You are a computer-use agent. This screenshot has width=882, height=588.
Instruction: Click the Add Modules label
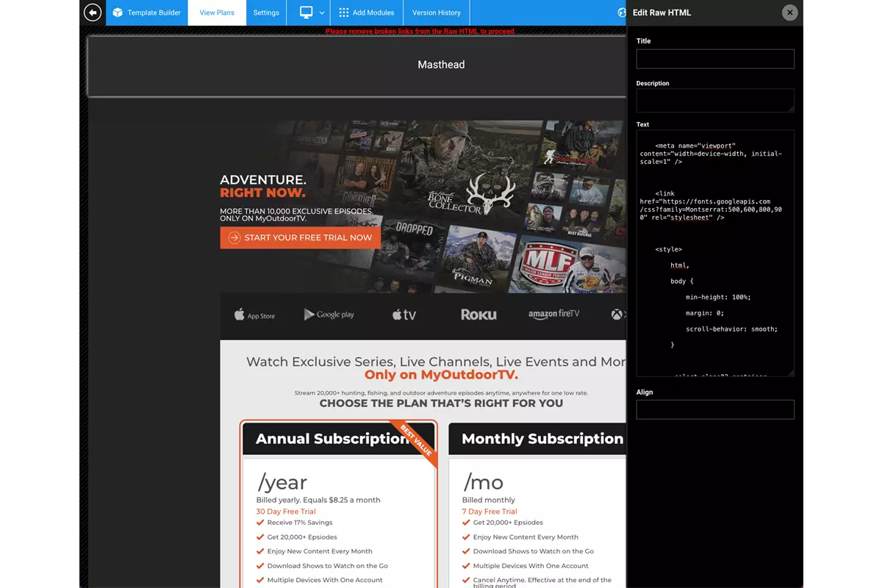point(373,12)
